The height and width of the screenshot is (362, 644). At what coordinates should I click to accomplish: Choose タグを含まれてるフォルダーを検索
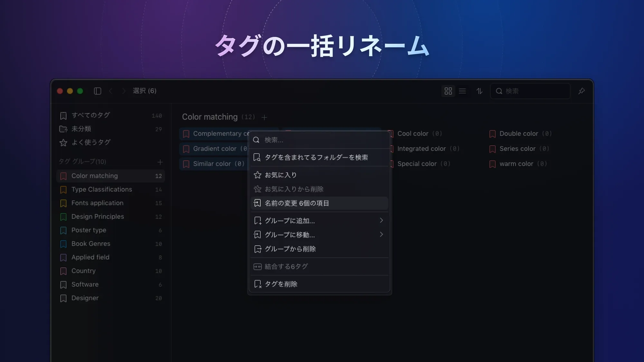pos(319,157)
